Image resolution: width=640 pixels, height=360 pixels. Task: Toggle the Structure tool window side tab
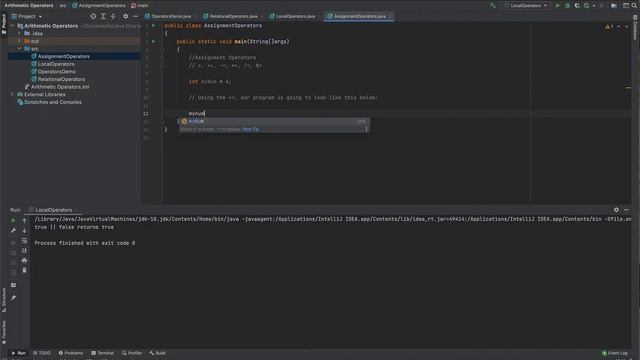(x=4, y=300)
